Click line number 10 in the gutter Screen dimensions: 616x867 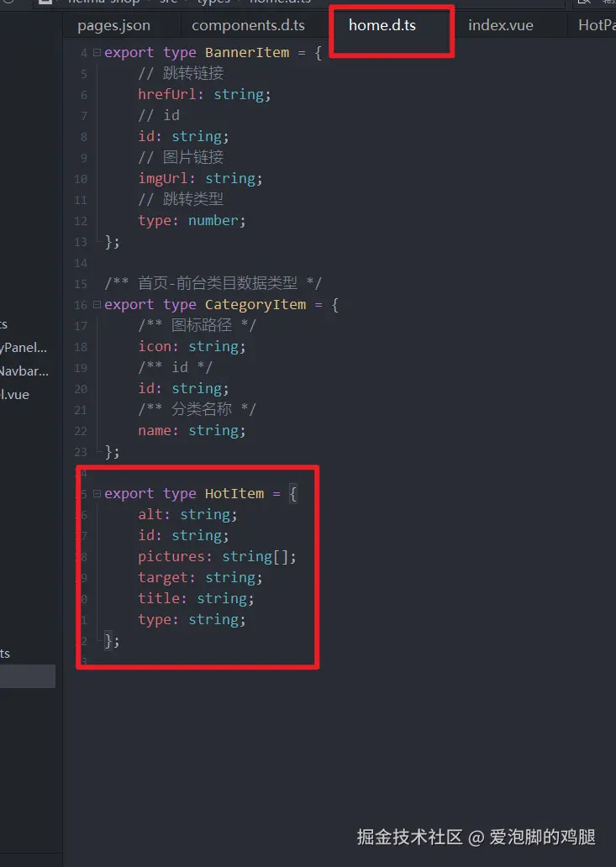tap(81, 179)
